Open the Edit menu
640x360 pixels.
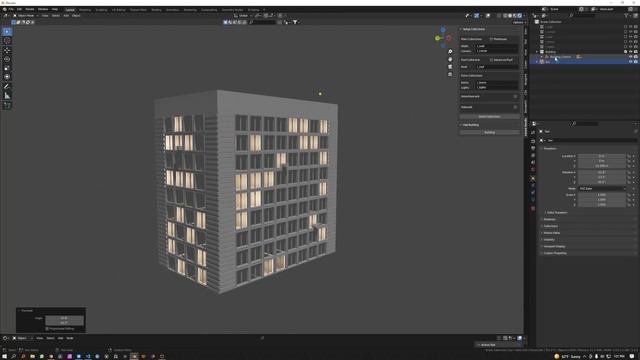pos(19,9)
